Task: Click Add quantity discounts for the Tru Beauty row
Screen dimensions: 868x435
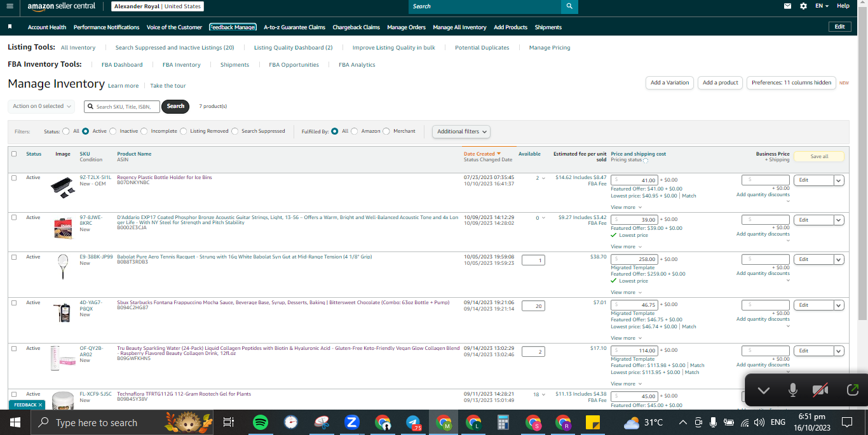Action: pos(763,365)
